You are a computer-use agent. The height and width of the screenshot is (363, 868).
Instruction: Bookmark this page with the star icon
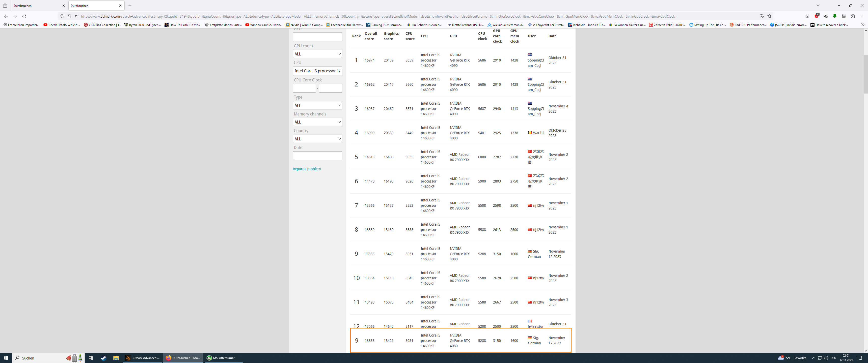point(769,16)
